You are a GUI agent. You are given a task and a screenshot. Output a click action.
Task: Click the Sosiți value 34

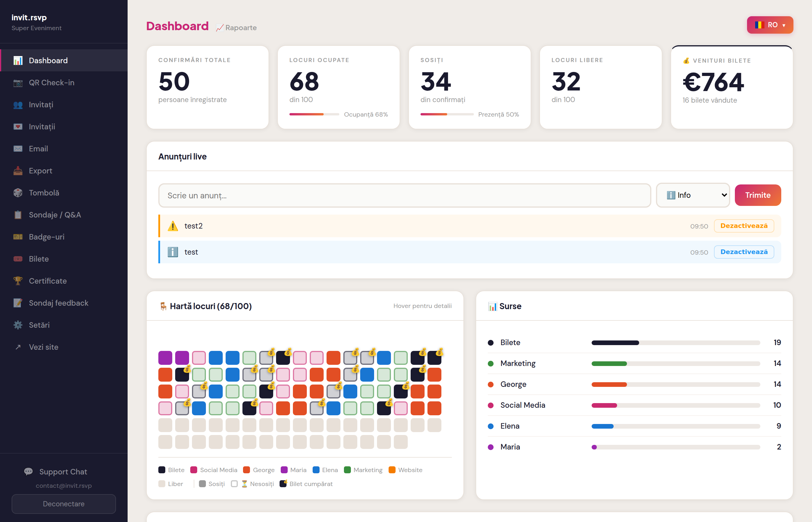tap(436, 81)
